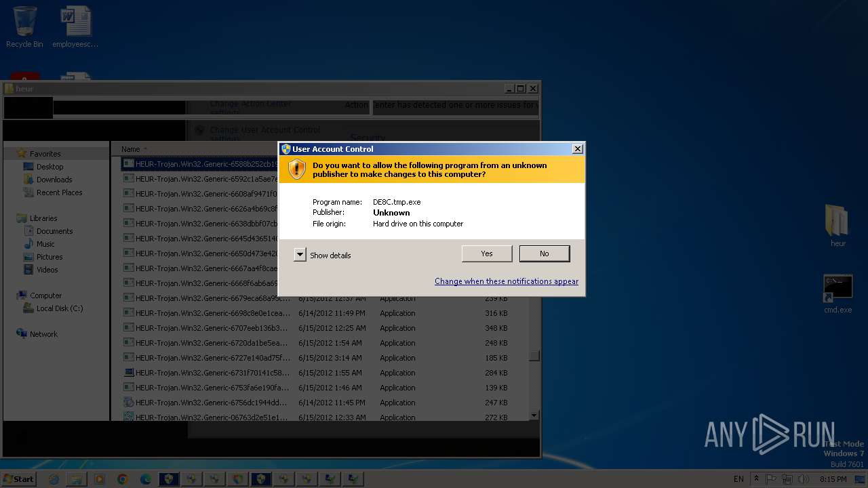Viewport: 868px width, 488px height.
Task: Select file HEUR-Trojan.Win32.Generic-6667aa4f8cae
Action: tap(200, 268)
